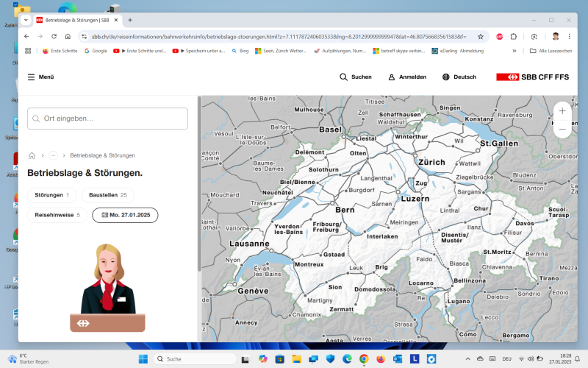
Task: Open the Copilot icon on the taskbar
Action: [263, 359]
